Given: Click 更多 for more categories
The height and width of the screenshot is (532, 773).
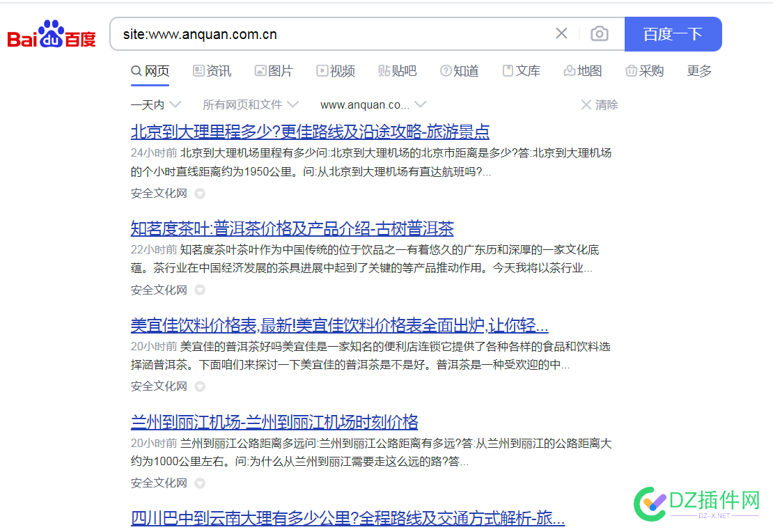Looking at the screenshot, I should [699, 71].
